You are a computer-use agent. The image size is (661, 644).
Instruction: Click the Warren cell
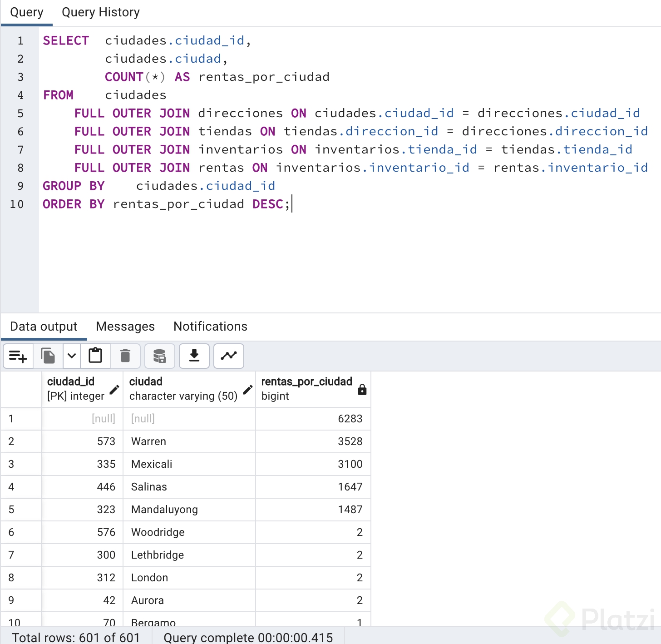[x=189, y=441]
